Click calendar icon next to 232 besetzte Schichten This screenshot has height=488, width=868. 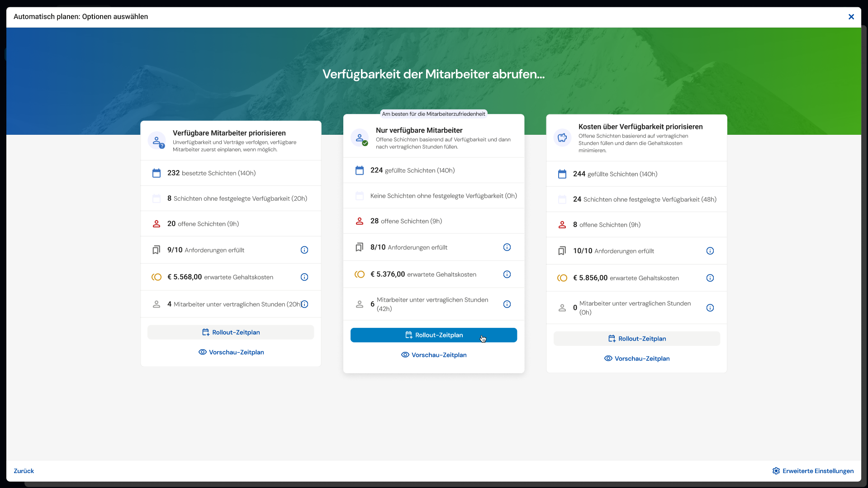[157, 173]
